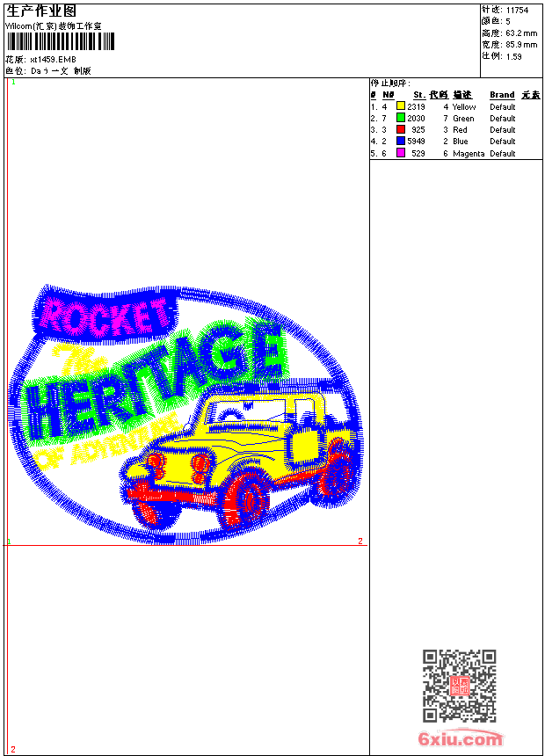Select the width value '85.9 mm'
The width and height of the screenshot is (545, 756).
[x=521, y=45]
